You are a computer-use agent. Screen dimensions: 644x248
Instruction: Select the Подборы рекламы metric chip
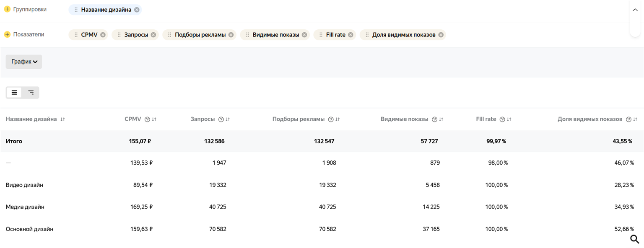click(x=200, y=35)
